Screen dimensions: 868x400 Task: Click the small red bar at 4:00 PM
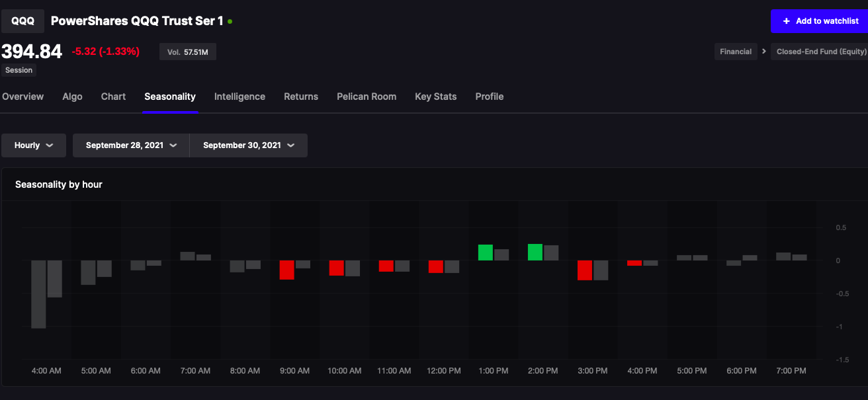634,263
